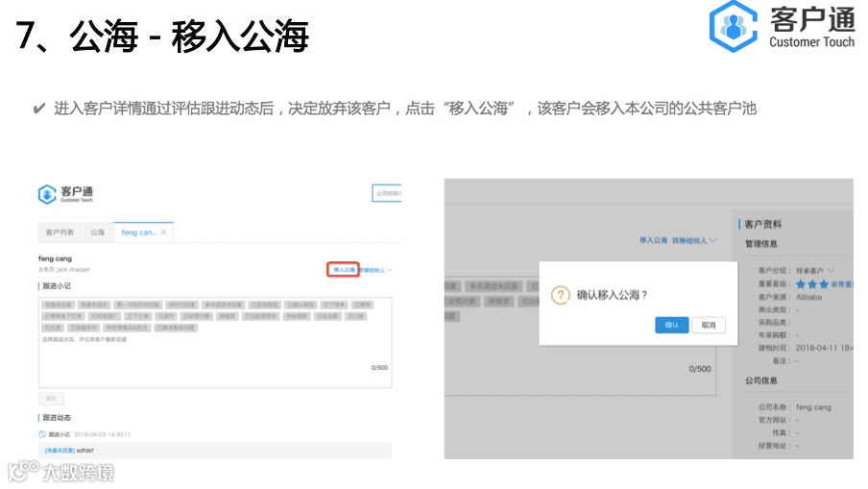The image size is (868, 489).
Task: Click the 客户资料 panel heading
Action: (762, 224)
